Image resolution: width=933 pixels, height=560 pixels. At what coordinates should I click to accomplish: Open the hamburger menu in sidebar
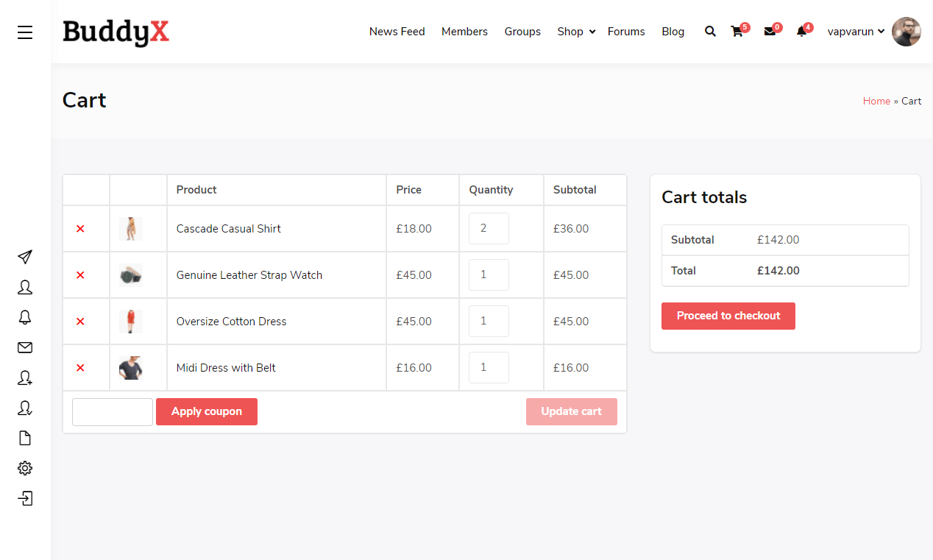[25, 32]
